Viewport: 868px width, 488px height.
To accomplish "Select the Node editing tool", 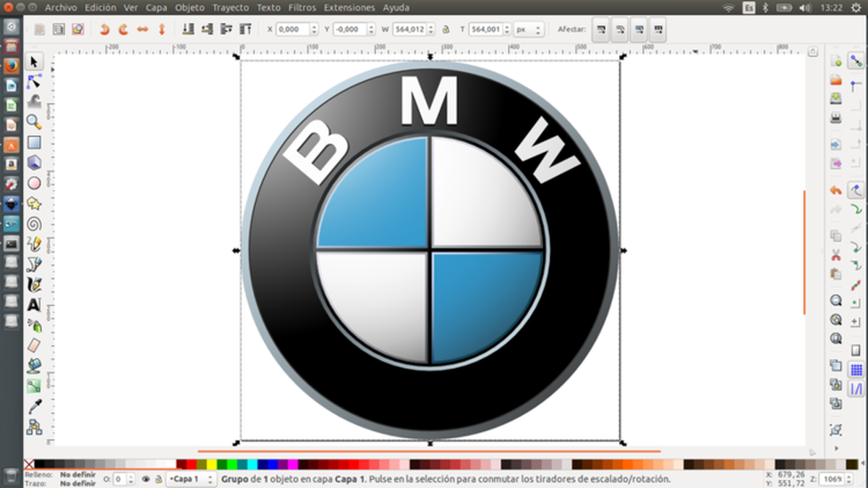I will pos(34,82).
